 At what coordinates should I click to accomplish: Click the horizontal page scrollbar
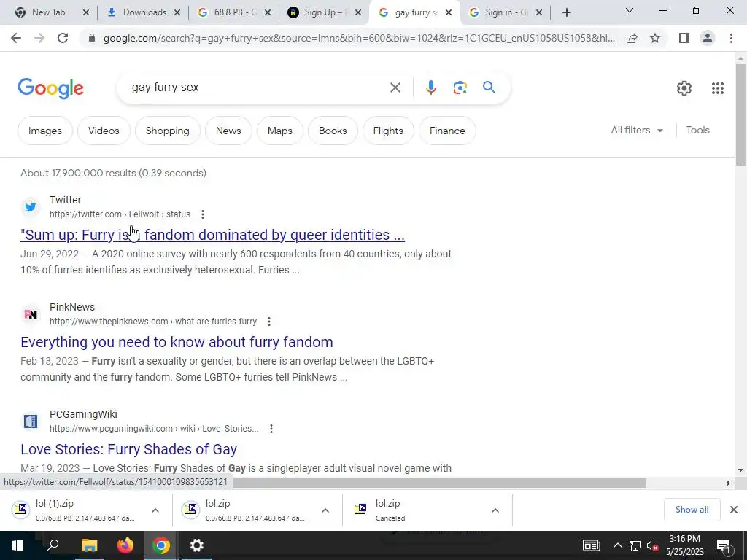(438, 483)
